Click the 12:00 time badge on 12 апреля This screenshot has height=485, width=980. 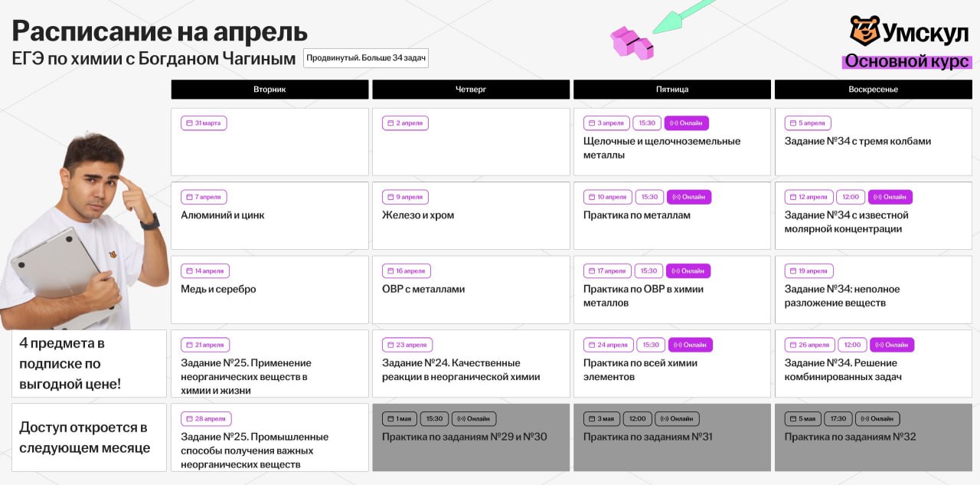click(851, 197)
